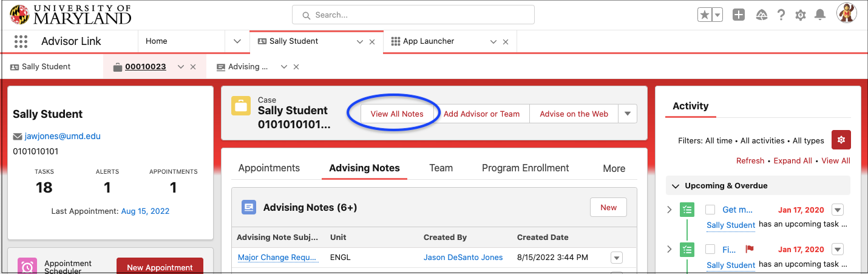Click the user avatar profile icon

click(847, 13)
